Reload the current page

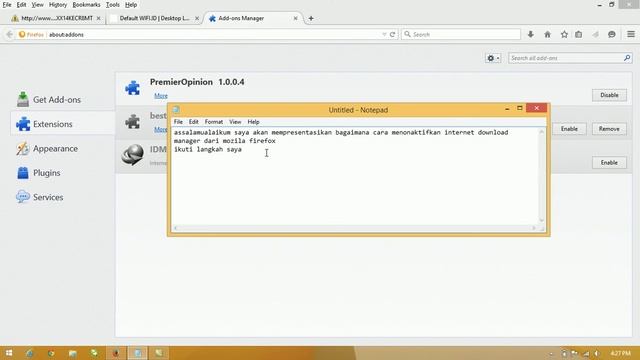392,35
